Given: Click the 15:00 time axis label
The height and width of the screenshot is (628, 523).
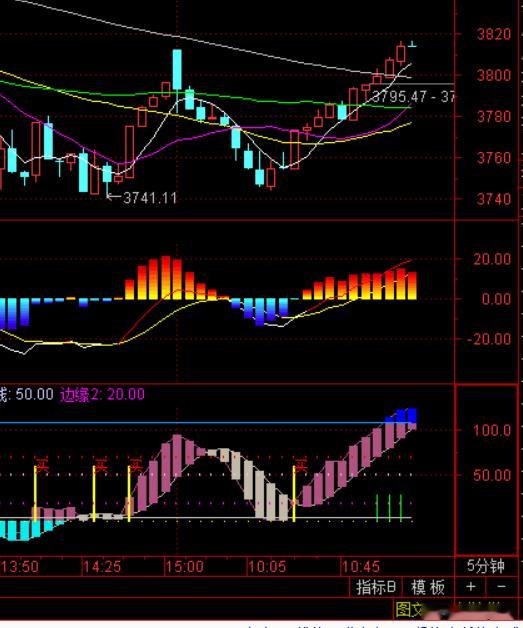Looking at the screenshot, I should (x=184, y=567).
